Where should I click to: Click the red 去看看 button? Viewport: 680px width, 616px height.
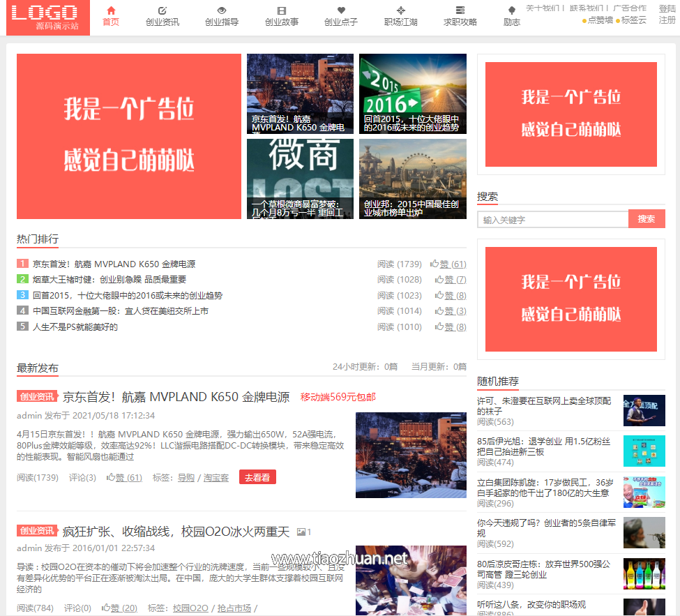point(257,477)
